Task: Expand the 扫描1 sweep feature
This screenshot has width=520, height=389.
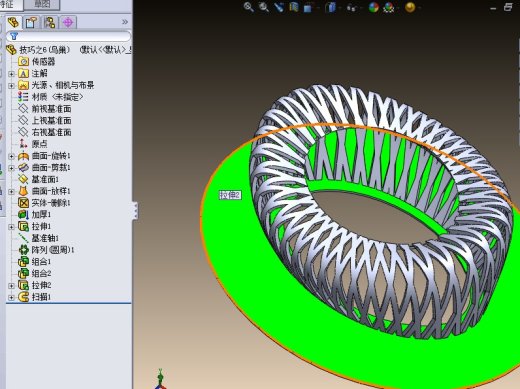Action: pos(11,297)
